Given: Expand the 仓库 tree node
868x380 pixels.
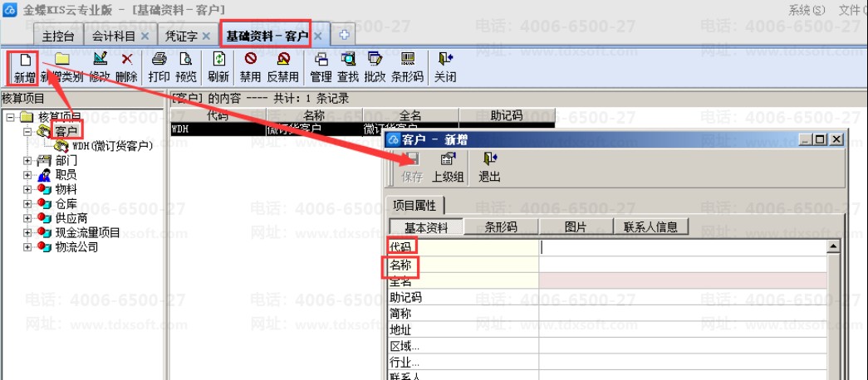Looking at the screenshot, I should click(x=27, y=203).
